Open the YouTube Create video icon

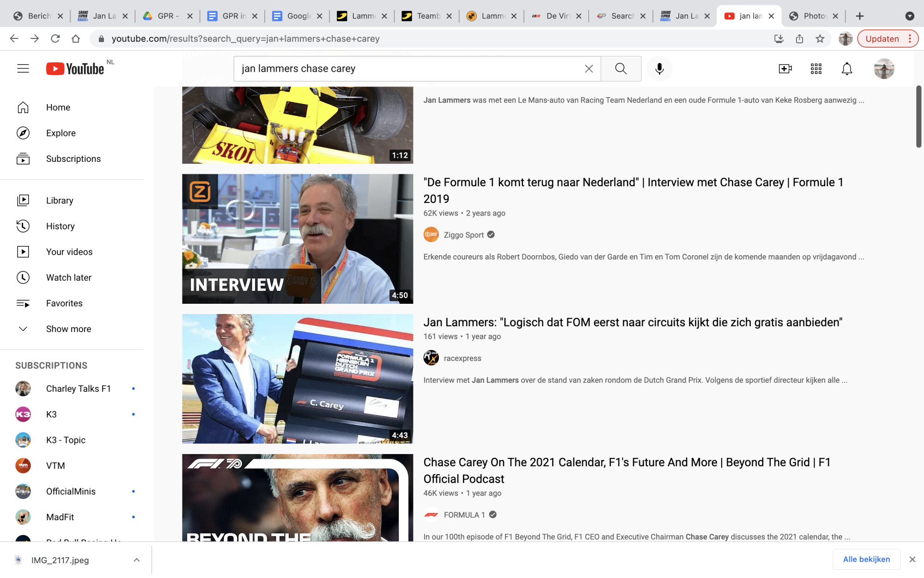click(x=784, y=69)
